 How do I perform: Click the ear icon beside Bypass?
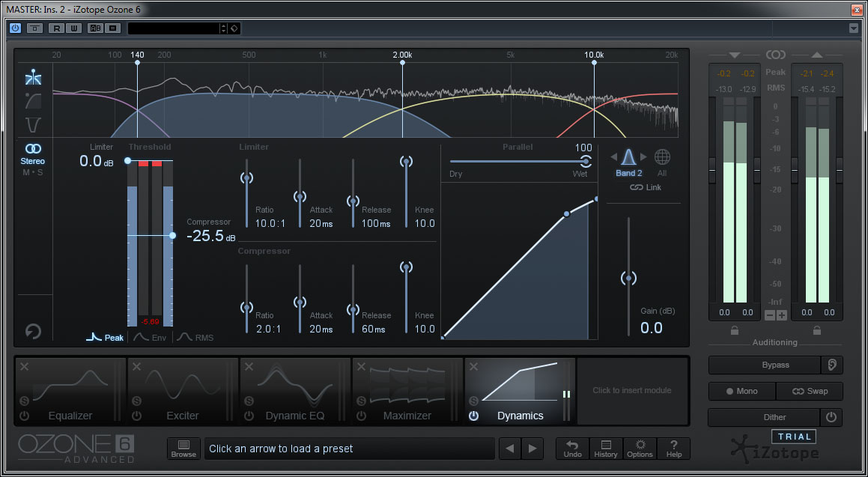[x=831, y=365]
